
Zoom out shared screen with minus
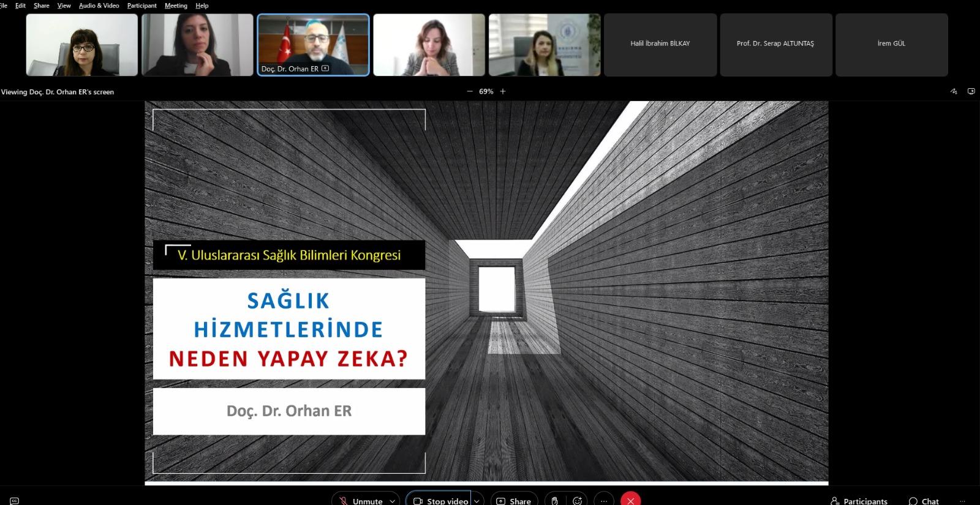(470, 91)
